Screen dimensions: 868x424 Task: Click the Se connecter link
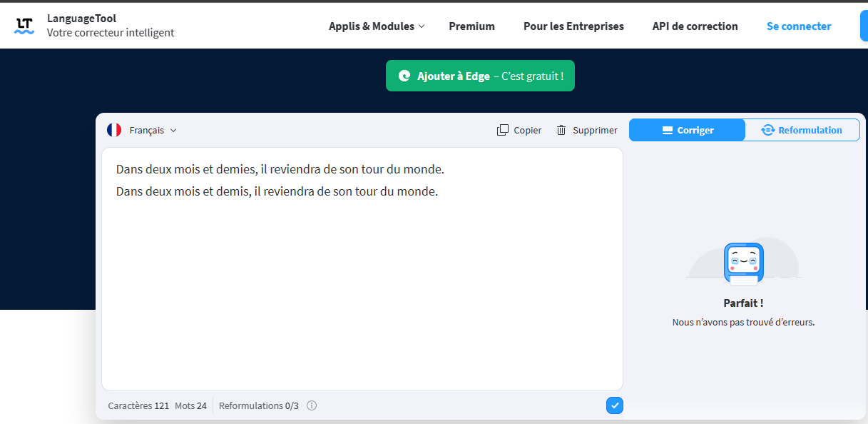[798, 26]
